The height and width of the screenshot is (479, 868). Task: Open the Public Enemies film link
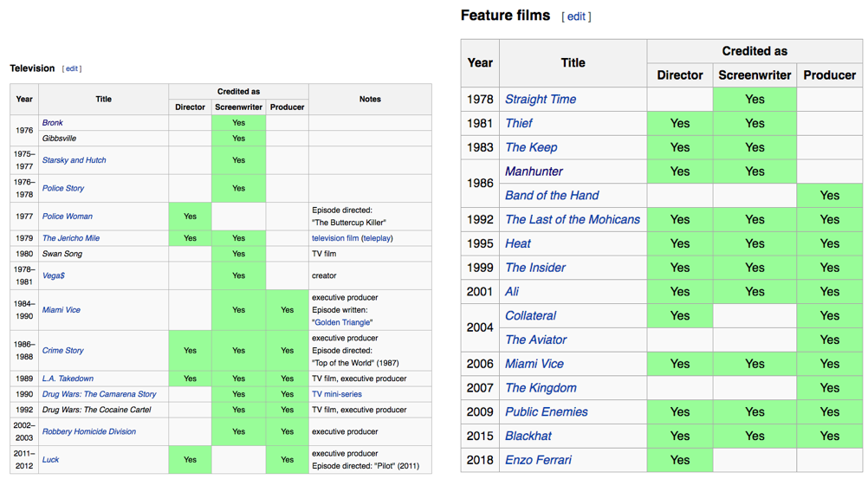click(547, 412)
